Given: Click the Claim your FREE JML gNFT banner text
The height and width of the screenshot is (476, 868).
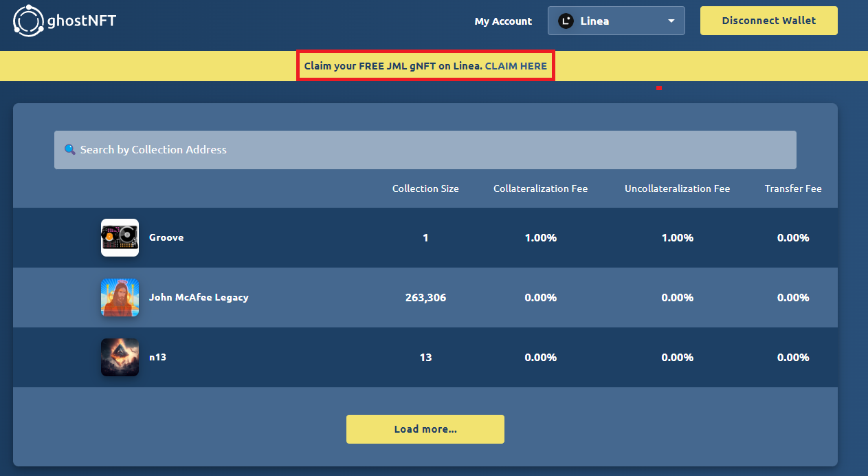Looking at the screenshot, I should coord(393,66).
